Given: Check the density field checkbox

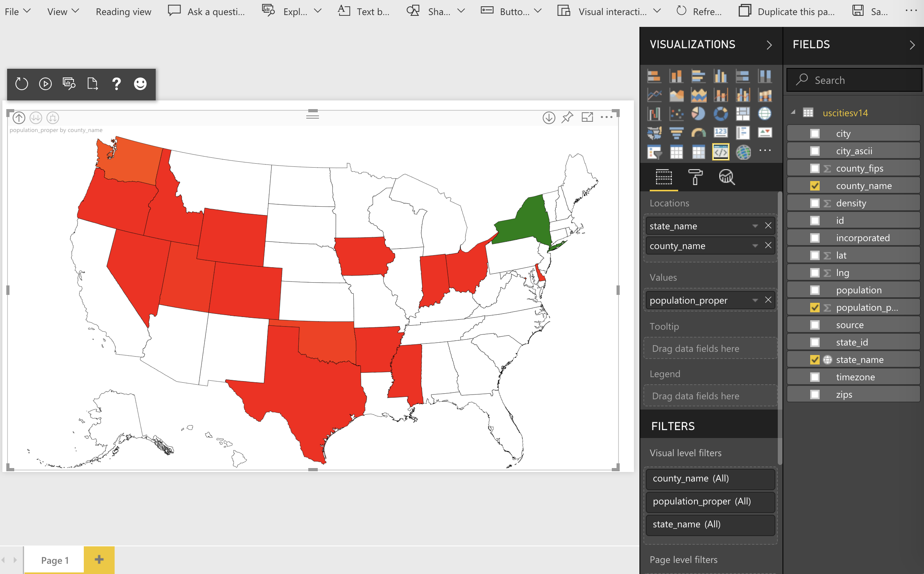Looking at the screenshot, I should (815, 203).
